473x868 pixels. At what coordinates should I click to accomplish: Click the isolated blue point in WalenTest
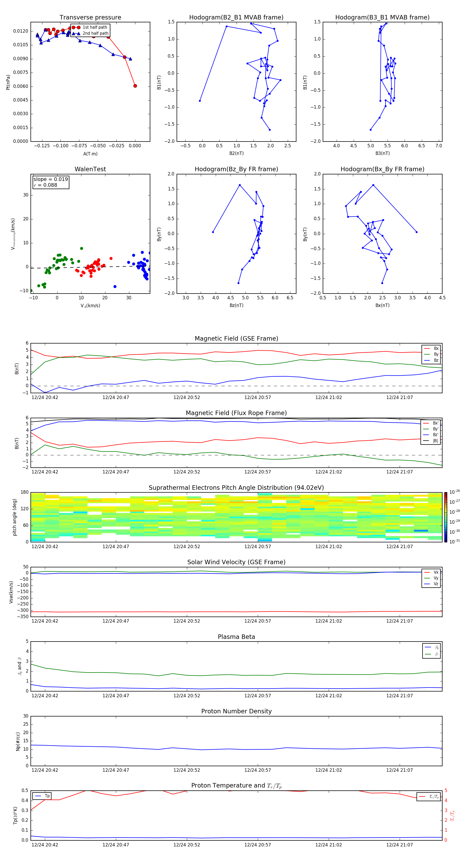pyautogui.click(x=115, y=287)
